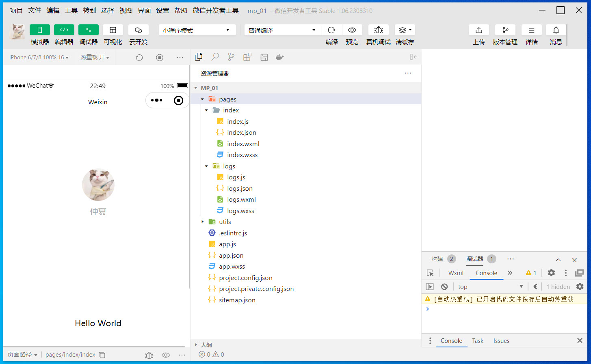Viewport: 591px width, 364px height.
Task: Open the page path (页面路径) dropdown
Action: (22, 355)
